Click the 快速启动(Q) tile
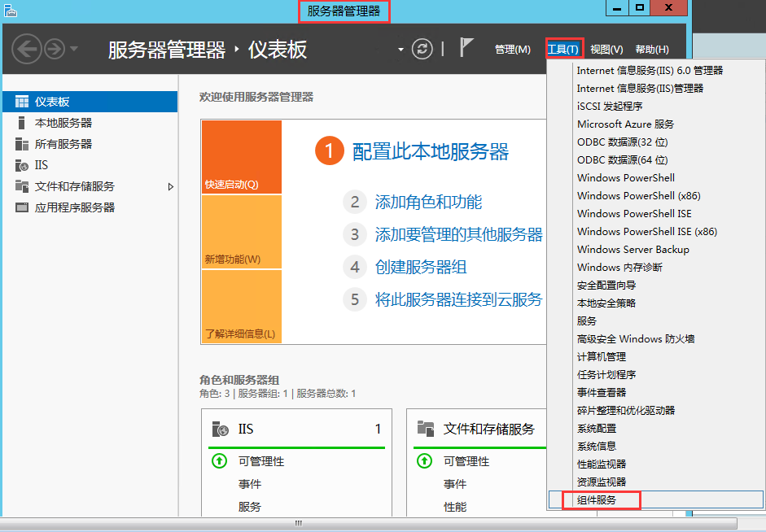The image size is (766, 532). [242, 157]
